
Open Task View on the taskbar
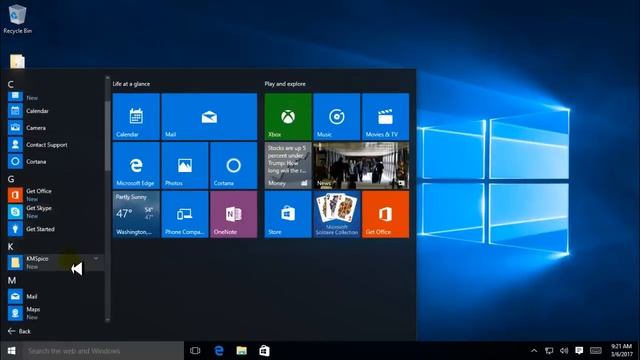pos(195,351)
